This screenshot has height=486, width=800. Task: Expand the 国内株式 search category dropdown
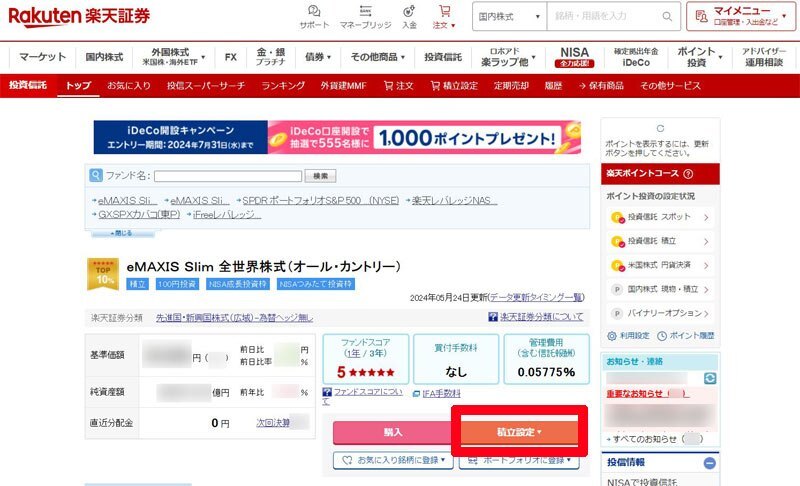coord(509,16)
